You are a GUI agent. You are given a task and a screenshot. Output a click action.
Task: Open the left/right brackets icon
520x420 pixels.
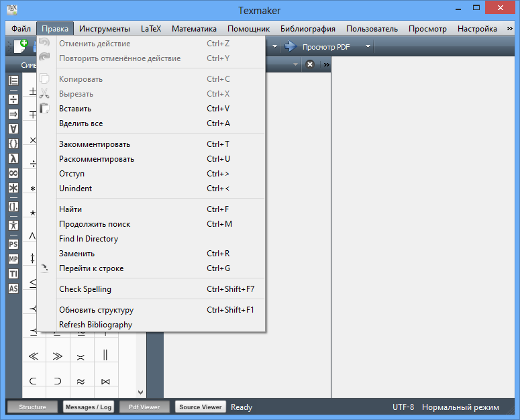click(x=13, y=207)
